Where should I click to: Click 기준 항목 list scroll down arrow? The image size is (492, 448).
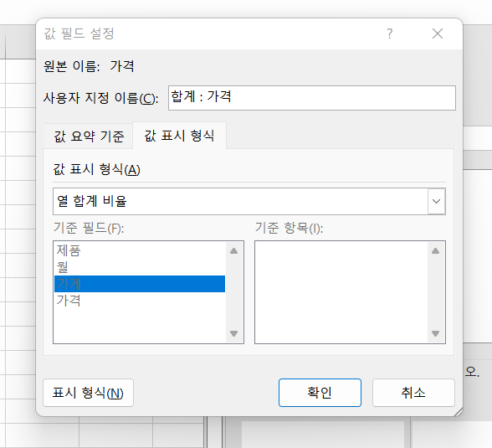pyautogui.click(x=435, y=333)
